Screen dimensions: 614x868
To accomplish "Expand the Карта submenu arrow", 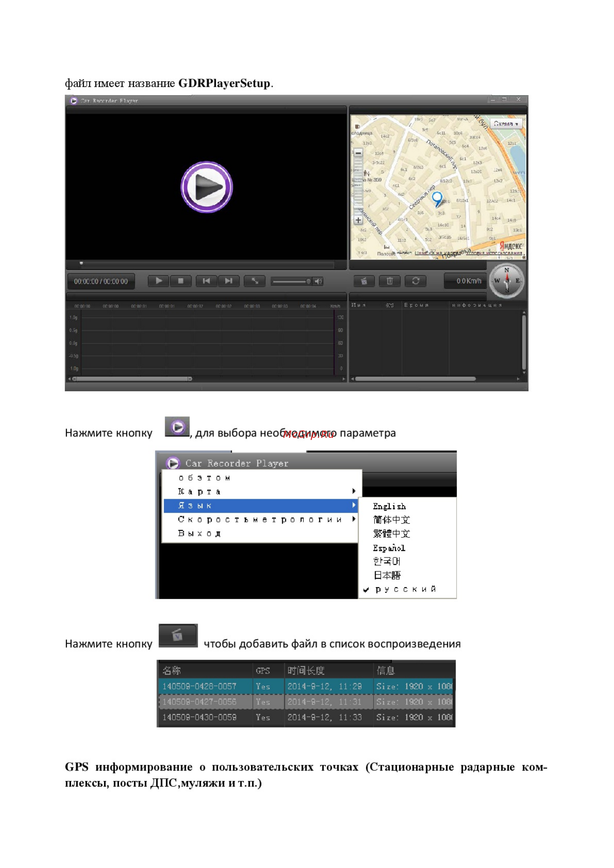I will [353, 491].
